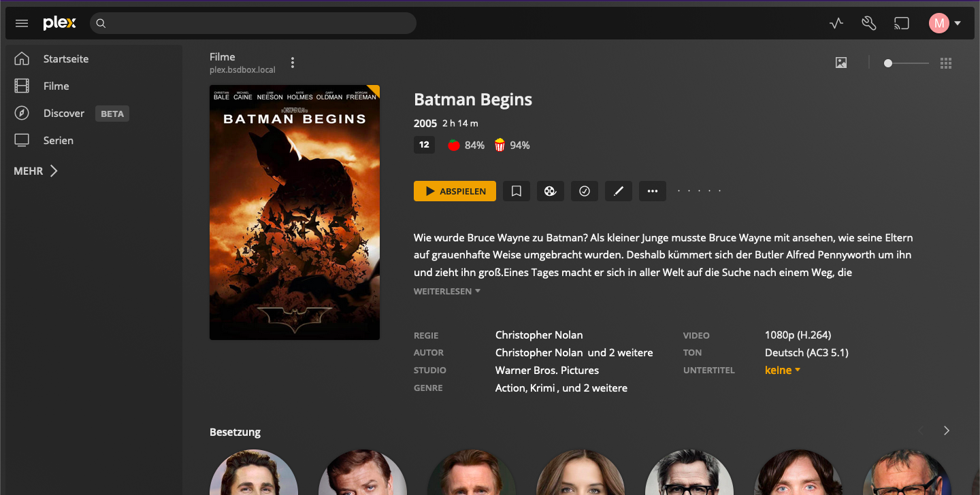Click the search magnifier icon
This screenshot has width=980, height=495.
pyautogui.click(x=101, y=23)
